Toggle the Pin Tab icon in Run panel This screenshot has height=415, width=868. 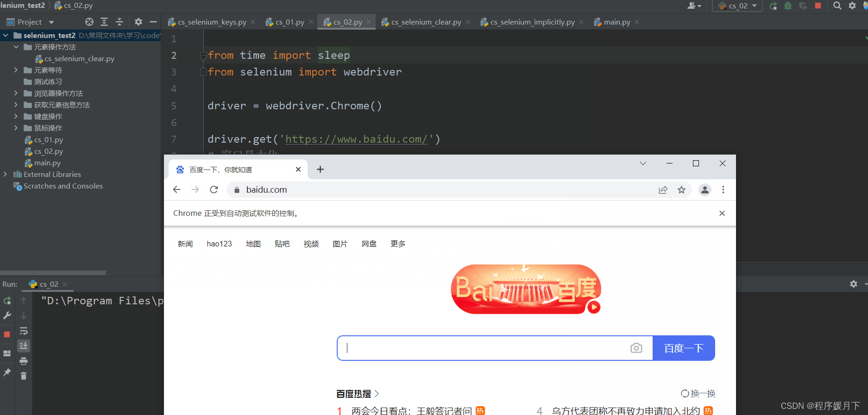click(7, 372)
